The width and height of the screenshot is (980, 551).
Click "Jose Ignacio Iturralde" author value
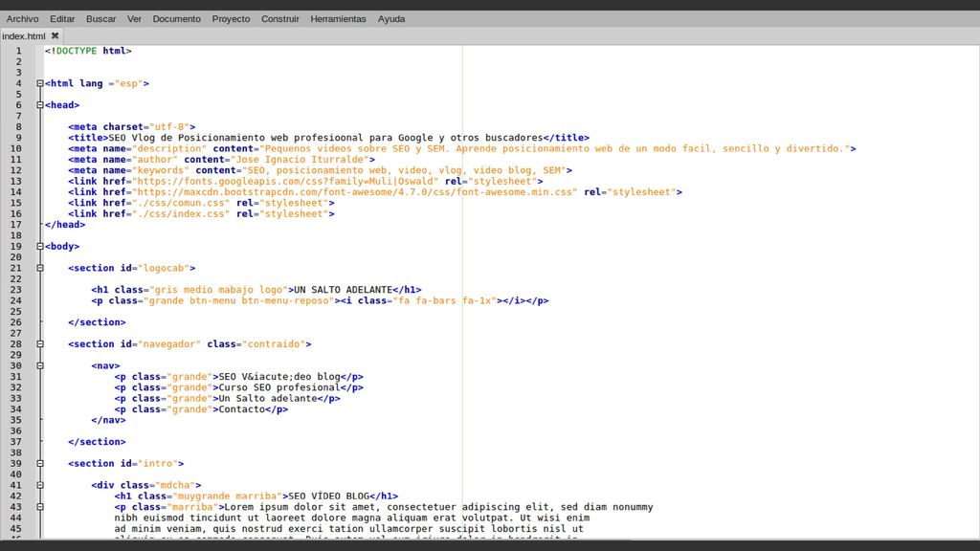(x=300, y=160)
